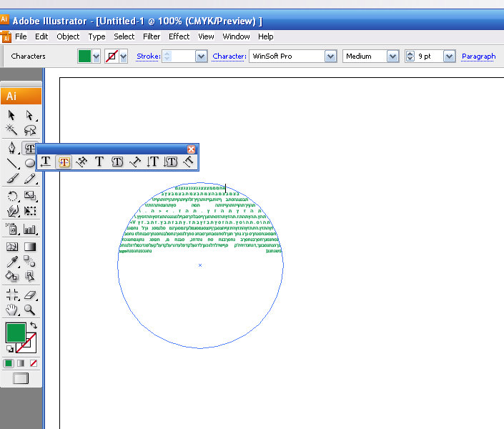Bring the stroke box to front in toolbox
The image size is (504, 429).
pos(31,347)
